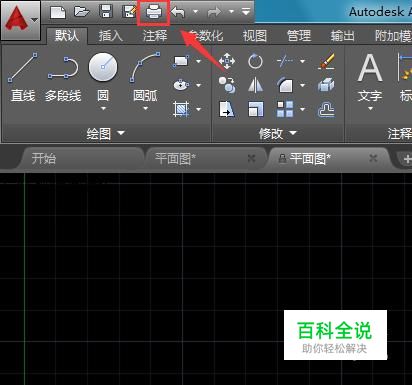The image size is (412, 385).
Task: Select the 圆 circle tool
Action: (x=103, y=77)
